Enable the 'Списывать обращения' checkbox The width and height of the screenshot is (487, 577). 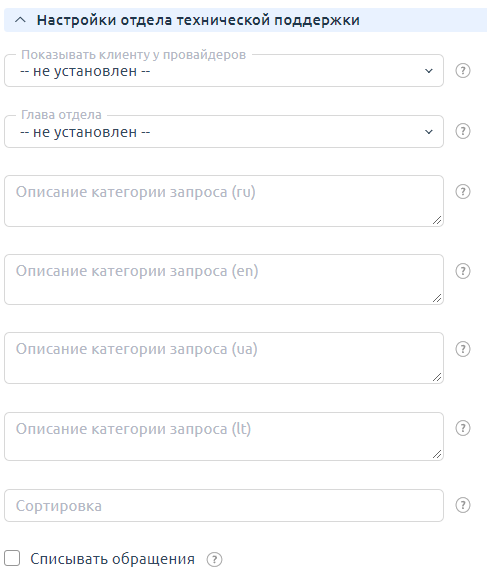(x=12, y=558)
